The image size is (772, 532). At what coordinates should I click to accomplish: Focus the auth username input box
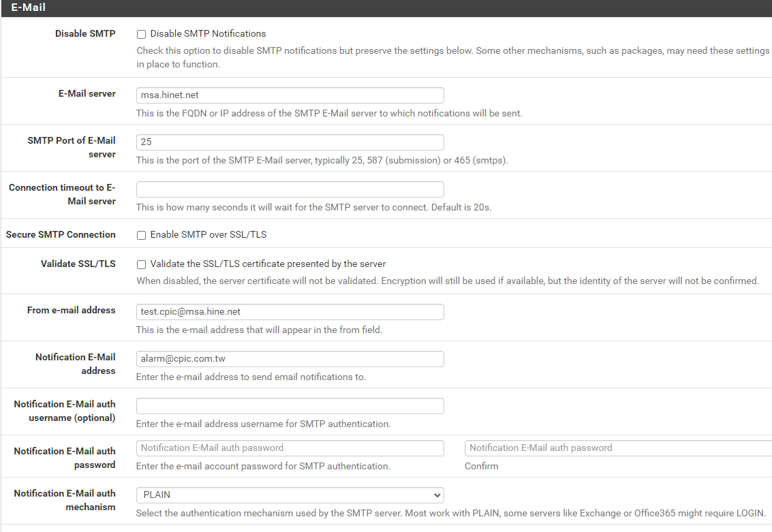(x=290, y=406)
